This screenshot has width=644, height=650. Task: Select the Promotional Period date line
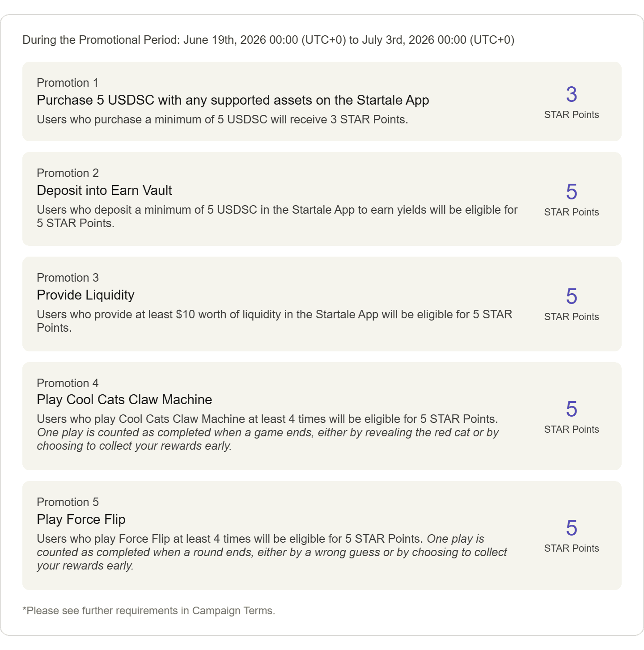[268, 40]
